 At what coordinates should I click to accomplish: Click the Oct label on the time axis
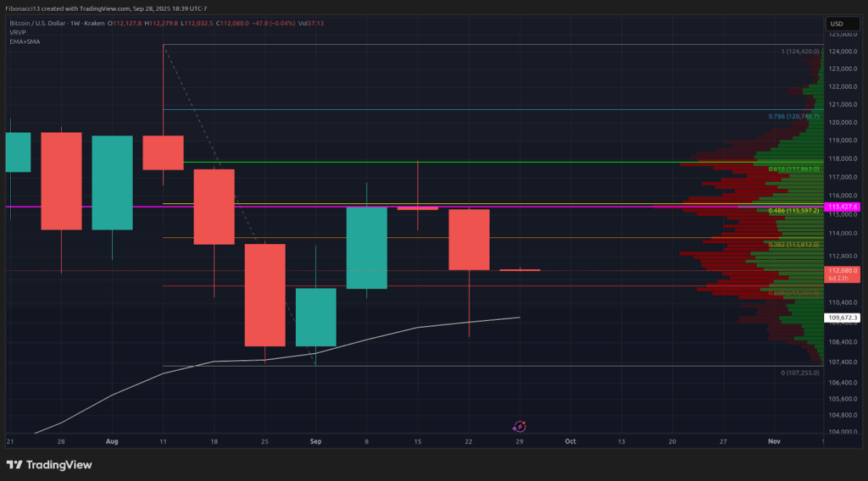pyautogui.click(x=570, y=441)
